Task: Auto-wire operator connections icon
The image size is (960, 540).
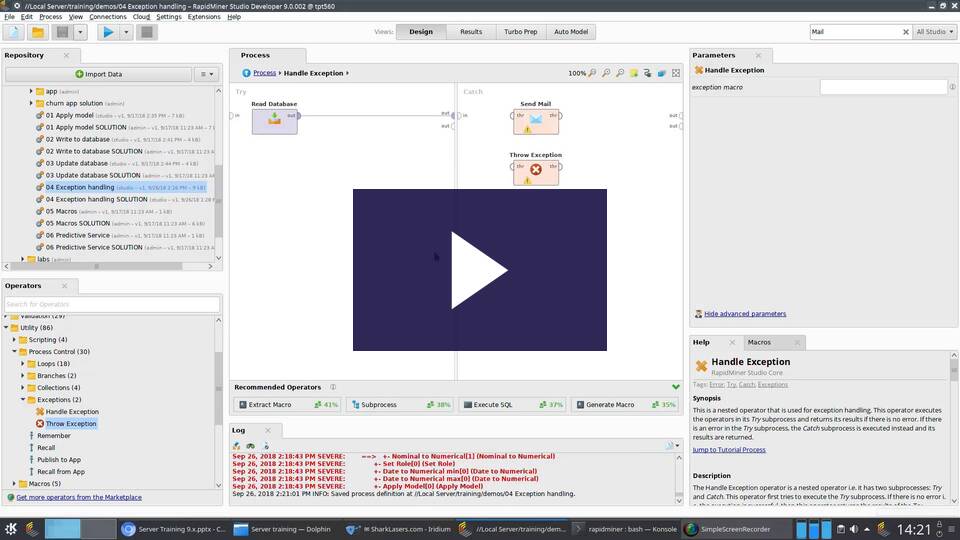Action: point(648,73)
